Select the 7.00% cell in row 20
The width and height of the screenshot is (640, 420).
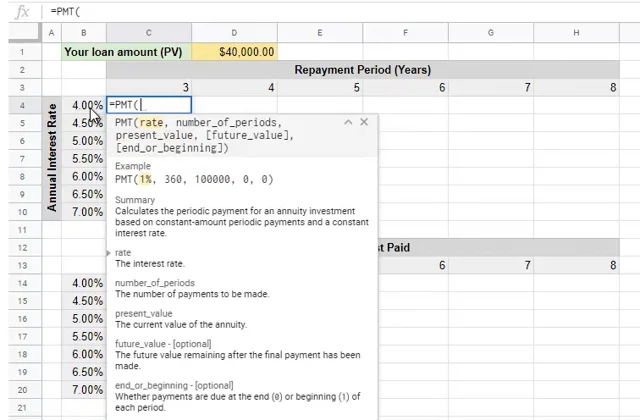84,390
